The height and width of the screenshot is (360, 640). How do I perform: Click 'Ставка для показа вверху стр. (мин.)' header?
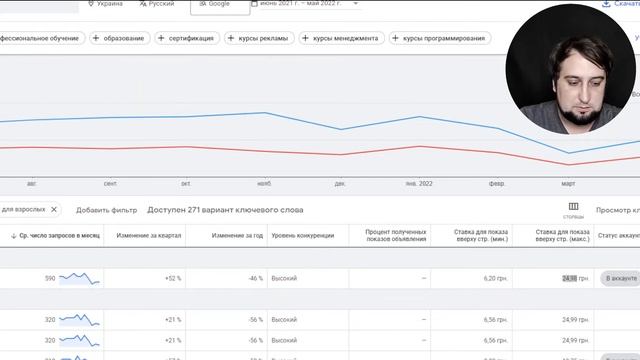tap(481, 236)
